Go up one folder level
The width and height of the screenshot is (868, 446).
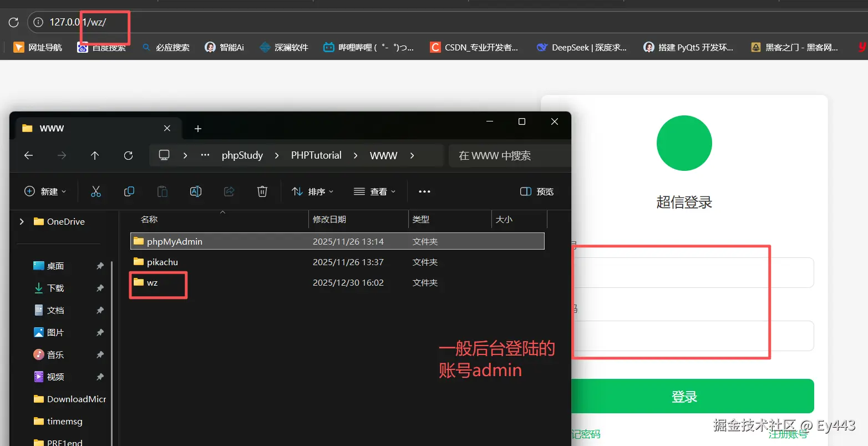coord(95,155)
